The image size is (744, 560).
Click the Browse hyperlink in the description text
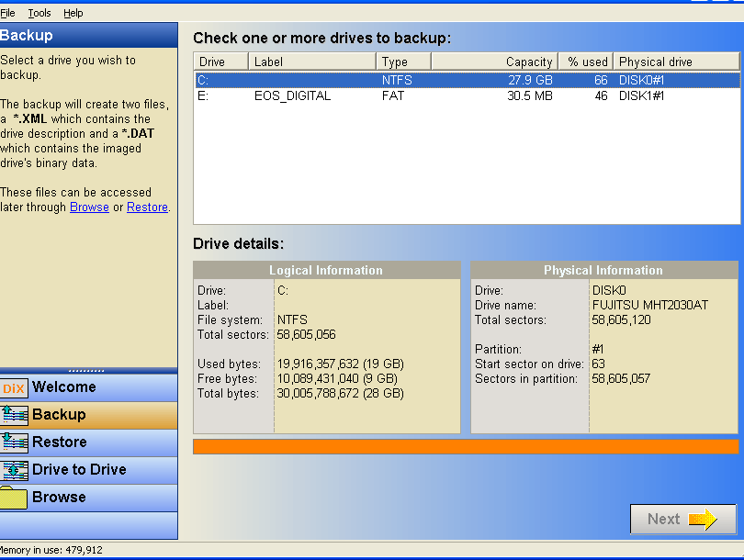[89, 207]
